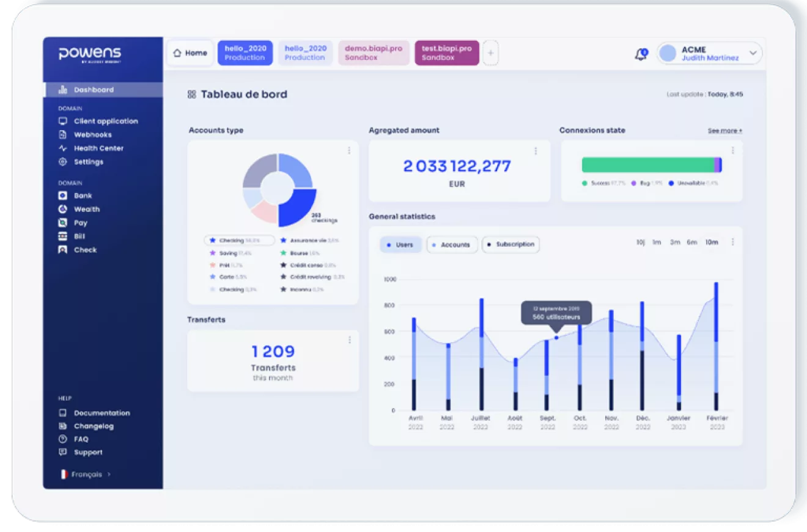
Task: Select the Wealth product icon
Action: (62, 209)
